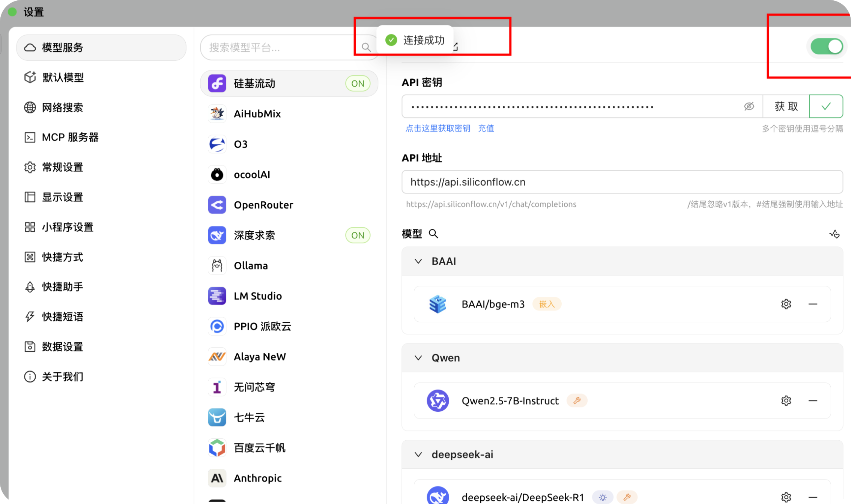The image size is (851, 504).
Task: Collapse the BAAI model group
Action: click(x=418, y=261)
